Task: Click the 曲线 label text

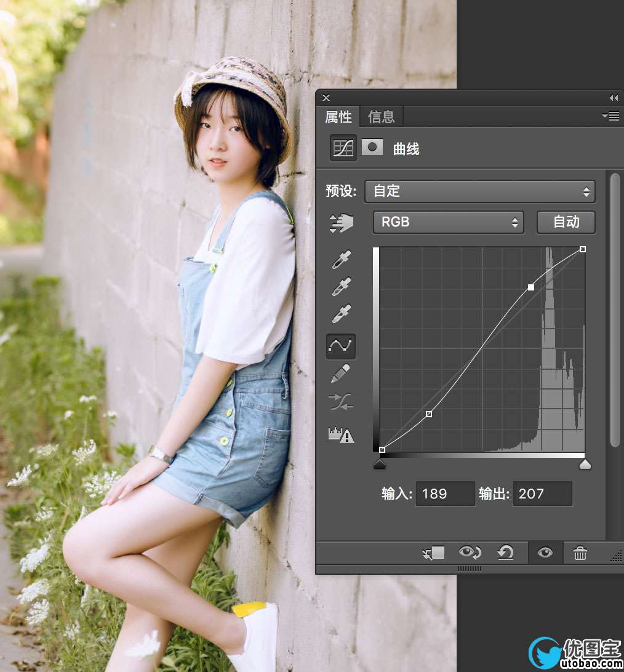Action: click(406, 149)
